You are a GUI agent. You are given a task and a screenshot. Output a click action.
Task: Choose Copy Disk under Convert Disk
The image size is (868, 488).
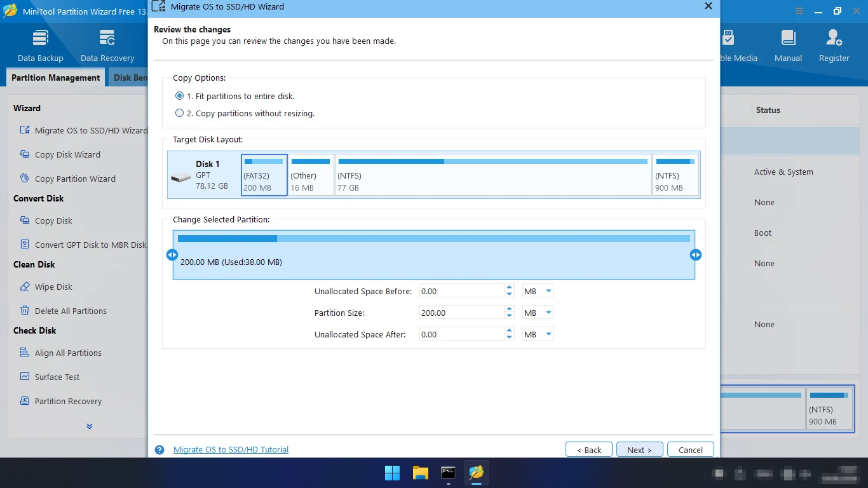pyautogui.click(x=46, y=220)
